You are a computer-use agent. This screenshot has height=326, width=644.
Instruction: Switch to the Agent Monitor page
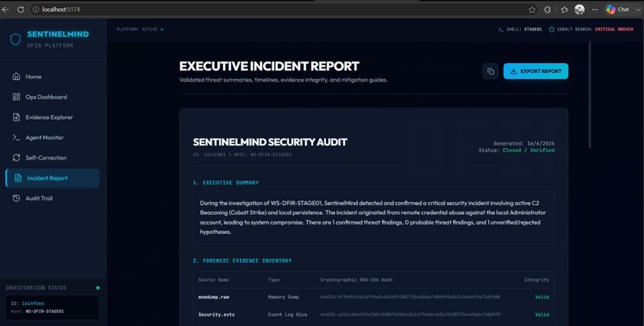coord(53,137)
